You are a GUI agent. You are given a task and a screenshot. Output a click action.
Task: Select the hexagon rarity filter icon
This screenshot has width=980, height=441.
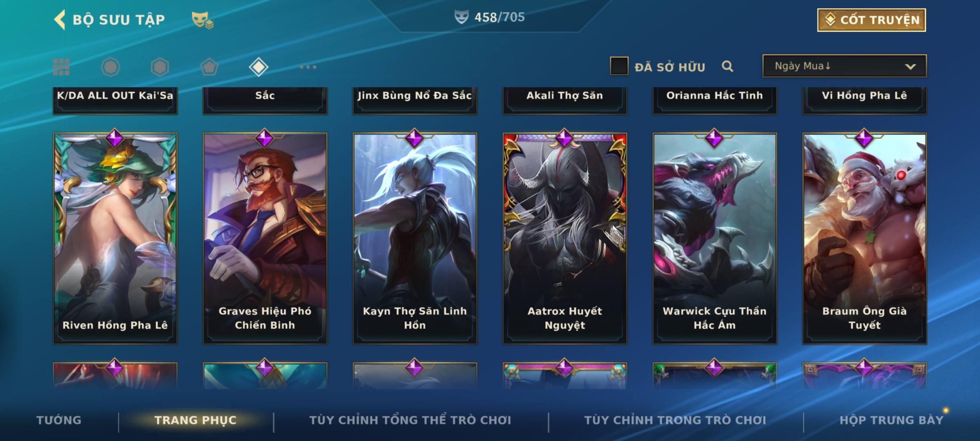click(160, 67)
